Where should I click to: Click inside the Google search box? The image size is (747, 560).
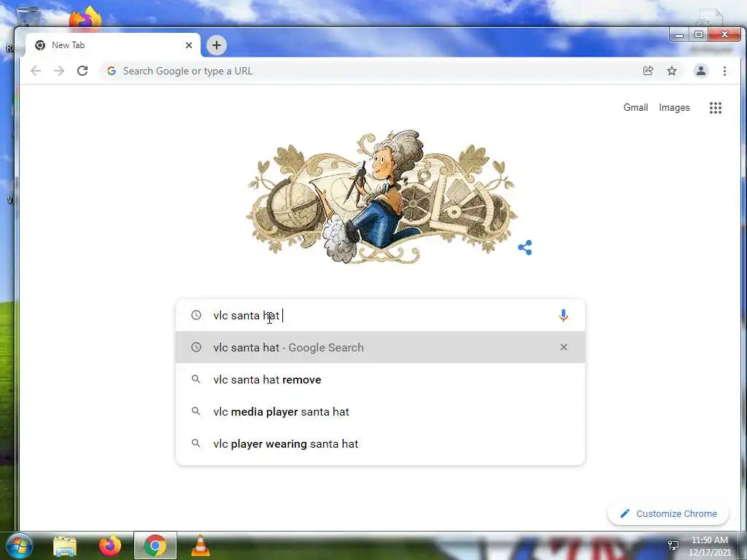380,315
